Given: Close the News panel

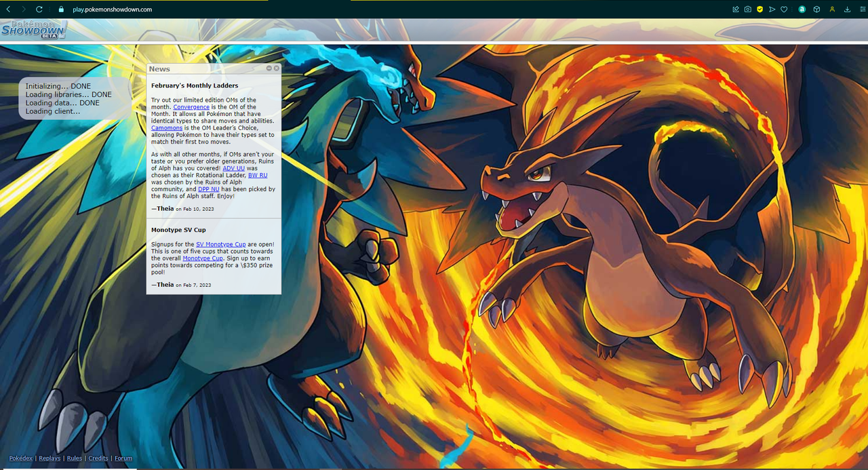Looking at the screenshot, I should (277, 68).
